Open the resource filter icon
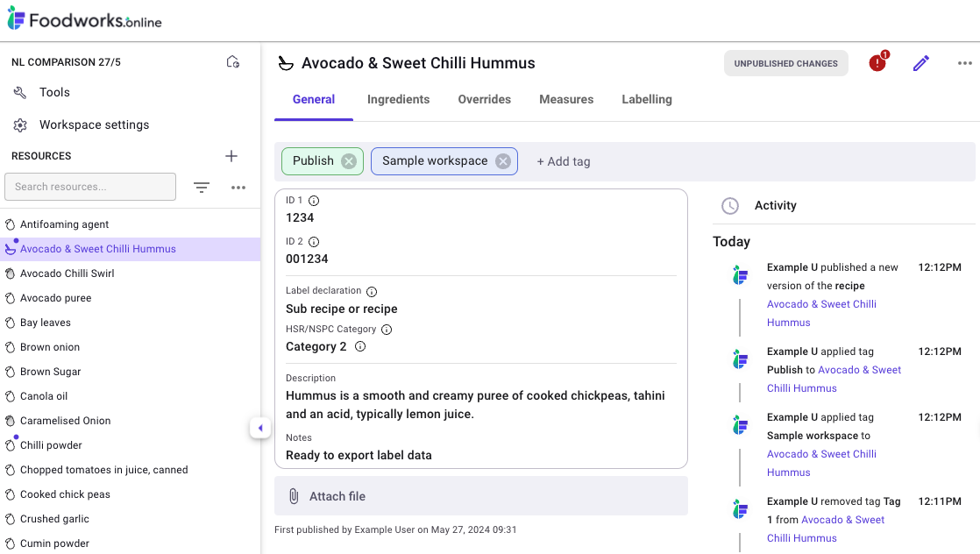This screenshot has height=554, width=980. point(202,187)
